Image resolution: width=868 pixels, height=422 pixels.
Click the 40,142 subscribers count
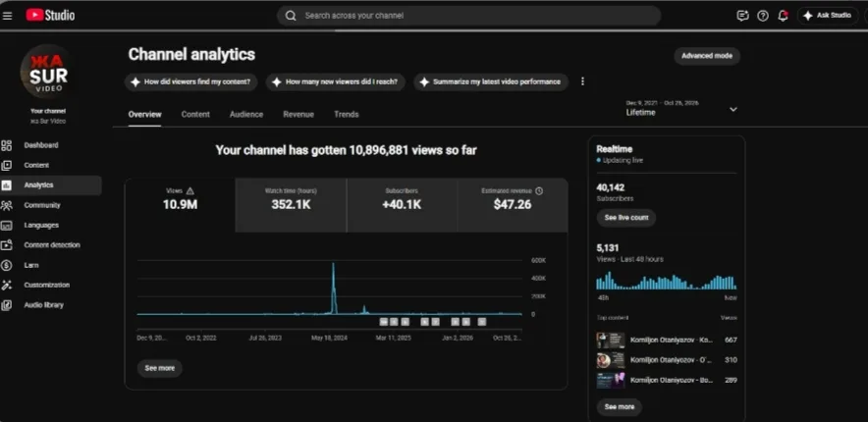[611, 188]
